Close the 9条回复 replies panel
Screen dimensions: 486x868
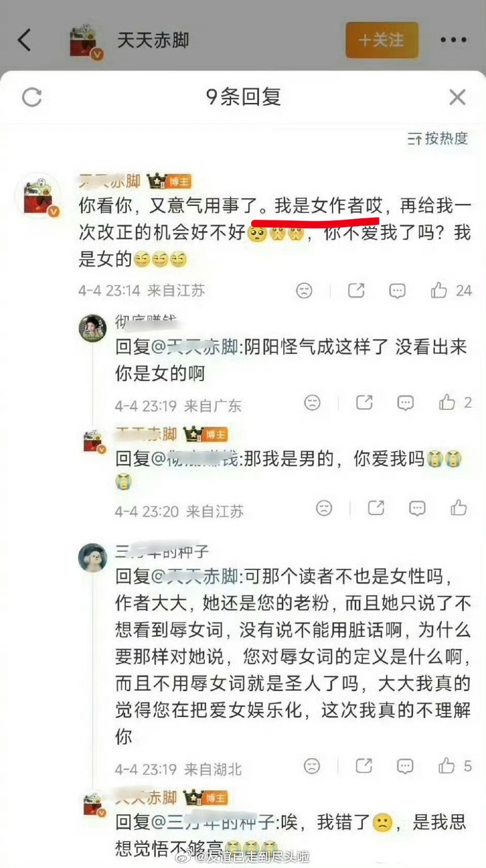[x=457, y=97]
